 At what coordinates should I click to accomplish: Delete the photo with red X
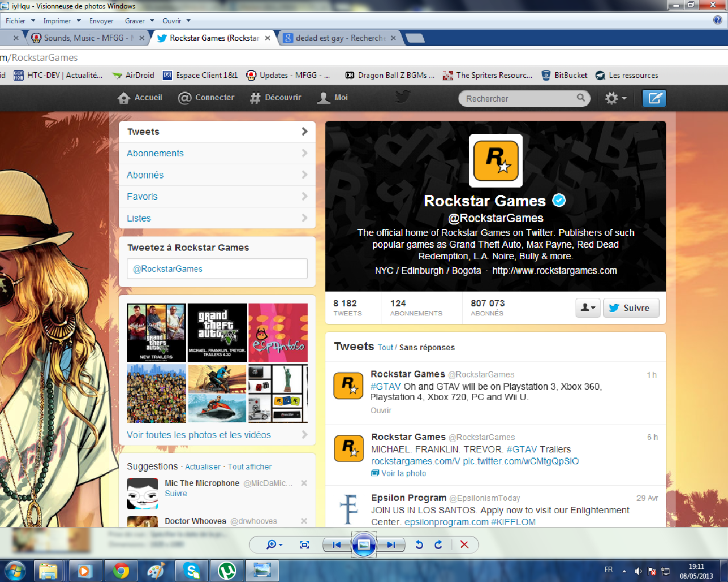(464, 544)
